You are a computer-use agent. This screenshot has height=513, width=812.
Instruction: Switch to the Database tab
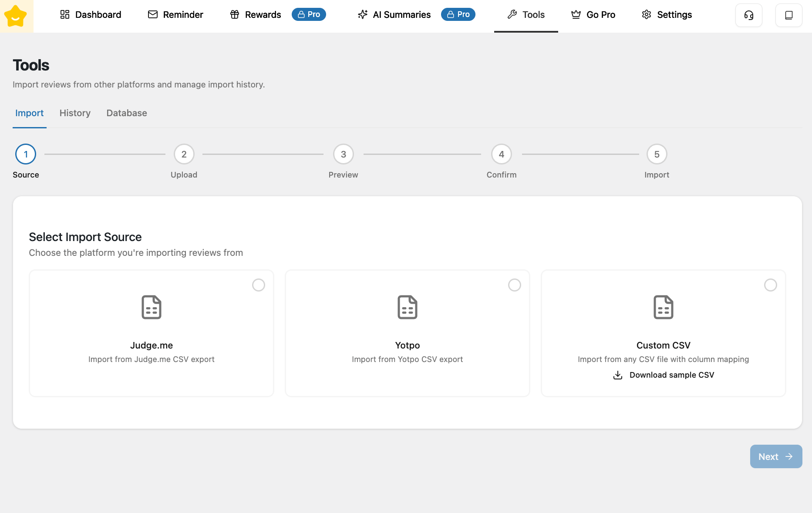127,113
